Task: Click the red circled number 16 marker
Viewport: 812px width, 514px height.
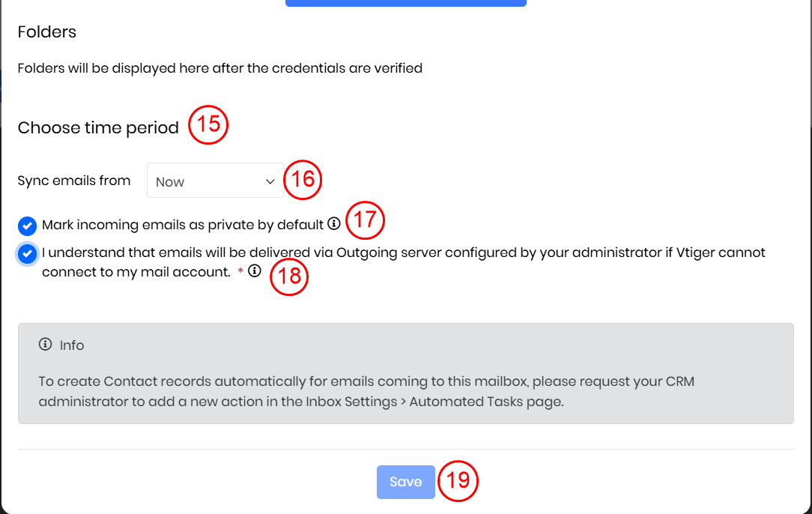Action: tap(302, 181)
